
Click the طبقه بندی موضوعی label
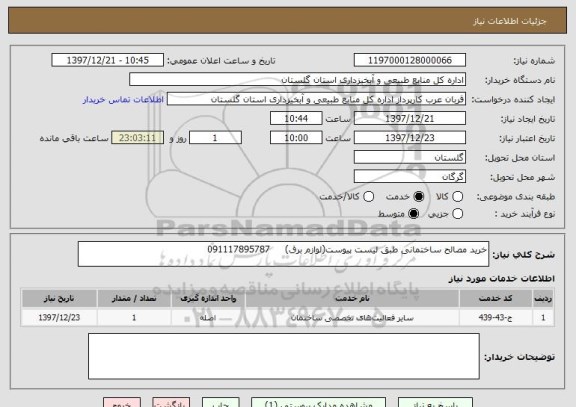click(x=516, y=197)
